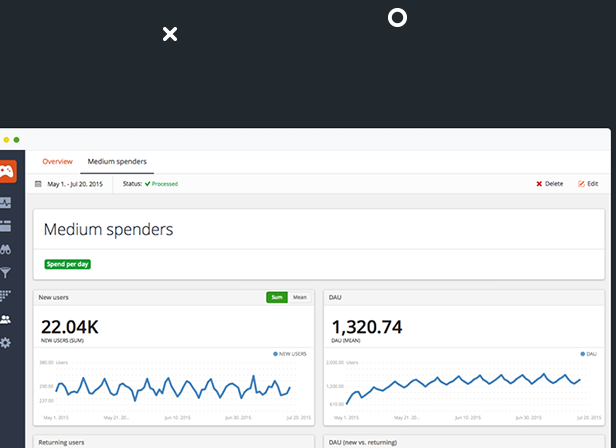Toggle NEW USERS legend series
The image size is (616, 448).
290,354
